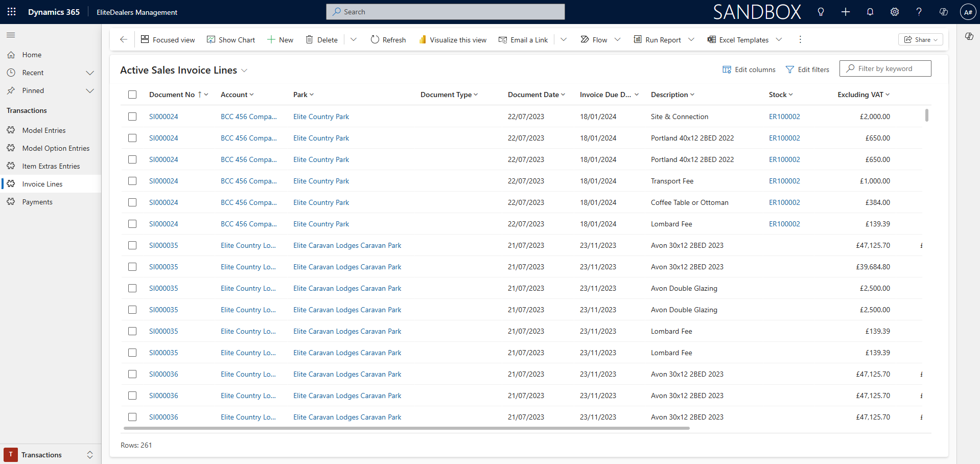
Task: Click the Copilot icon in header bar
Action: 943,12
